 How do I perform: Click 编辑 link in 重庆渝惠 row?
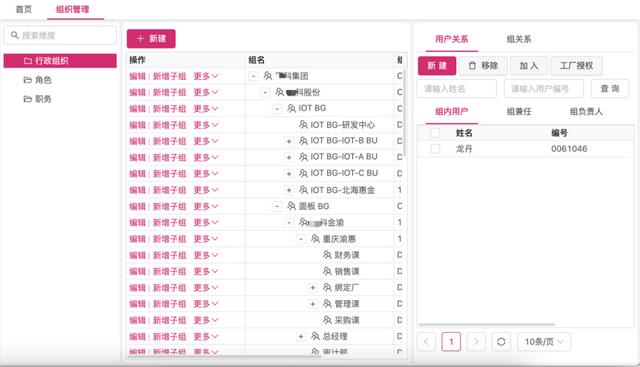pos(137,239)
